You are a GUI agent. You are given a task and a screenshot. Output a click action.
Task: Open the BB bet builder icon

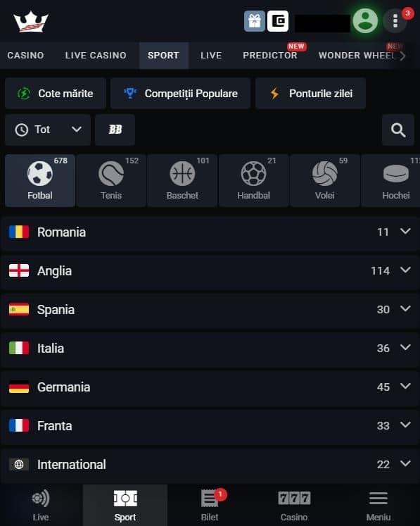point(115,130)
